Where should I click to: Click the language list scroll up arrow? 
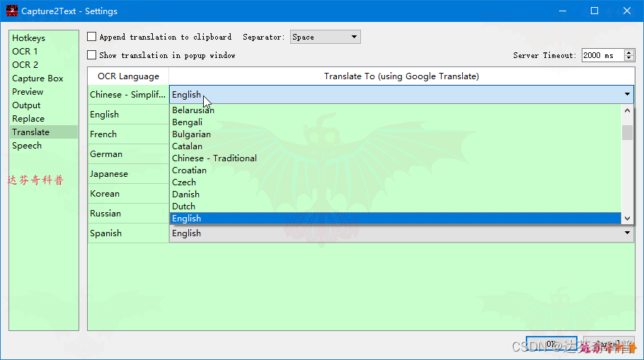[627, 110]
